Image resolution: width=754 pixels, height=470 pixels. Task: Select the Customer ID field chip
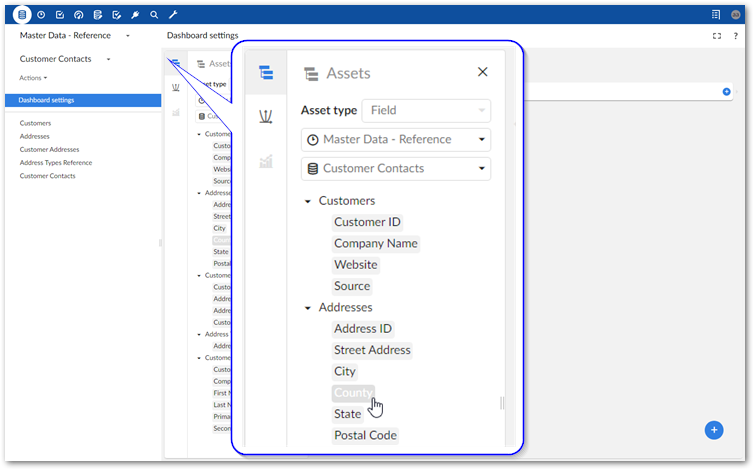coord(367,222)
